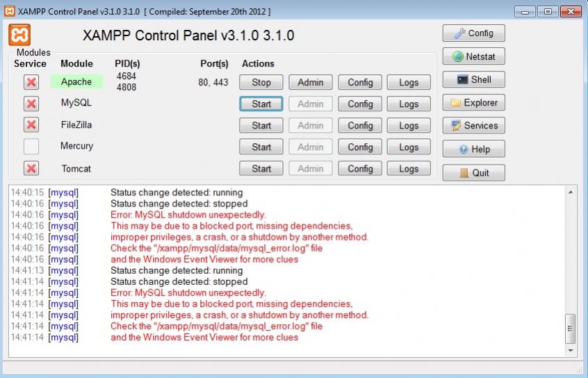588x378 pixels.
Task: Open Tomcat Config menu
Action: pos(360,168)
